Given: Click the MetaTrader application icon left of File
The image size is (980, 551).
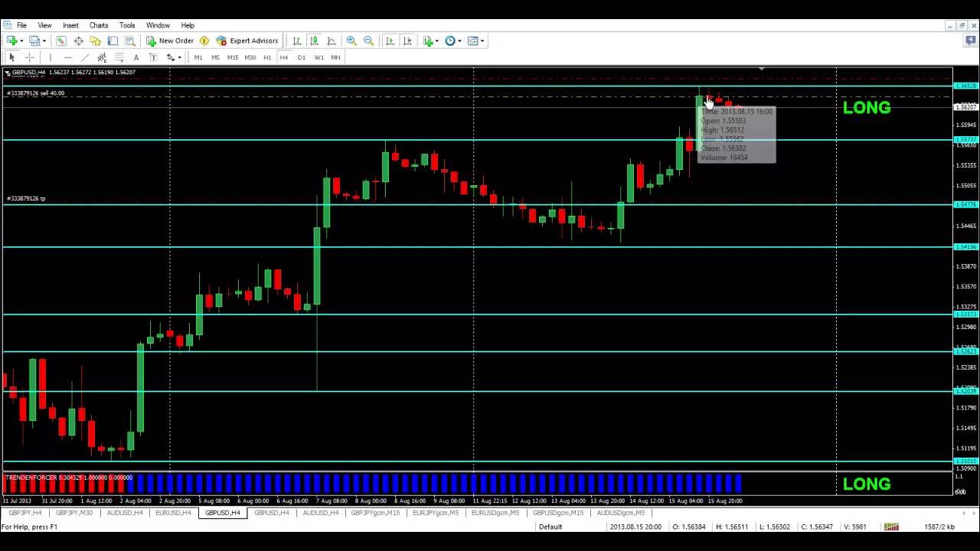Looking at the screenshot, I should pyautogui.click(x=7, y=25).
